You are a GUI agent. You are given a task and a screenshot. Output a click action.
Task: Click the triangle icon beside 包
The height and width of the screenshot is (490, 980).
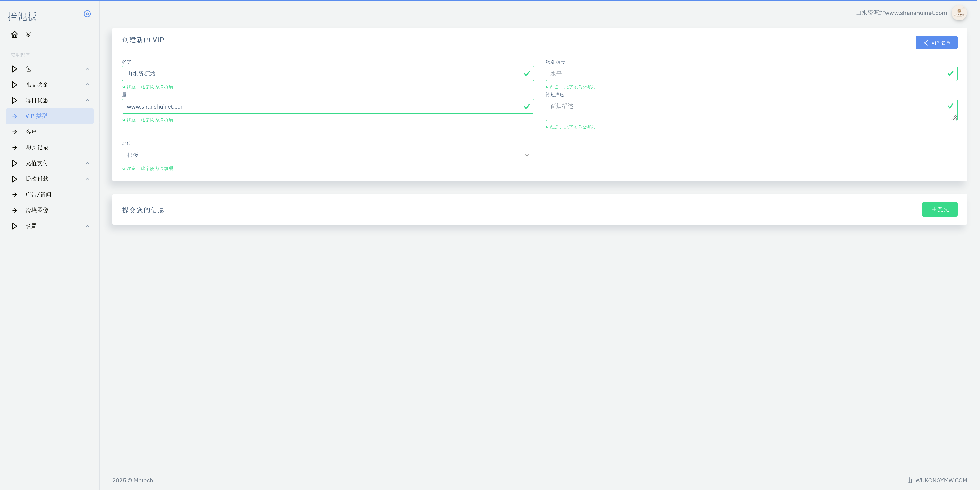[x=15, y=69]
